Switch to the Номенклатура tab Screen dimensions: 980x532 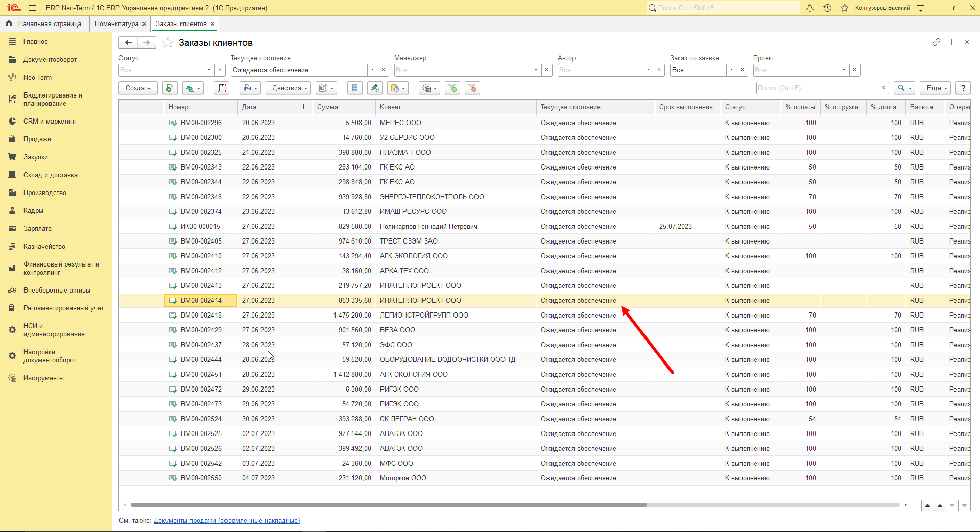tap(116, 24)
